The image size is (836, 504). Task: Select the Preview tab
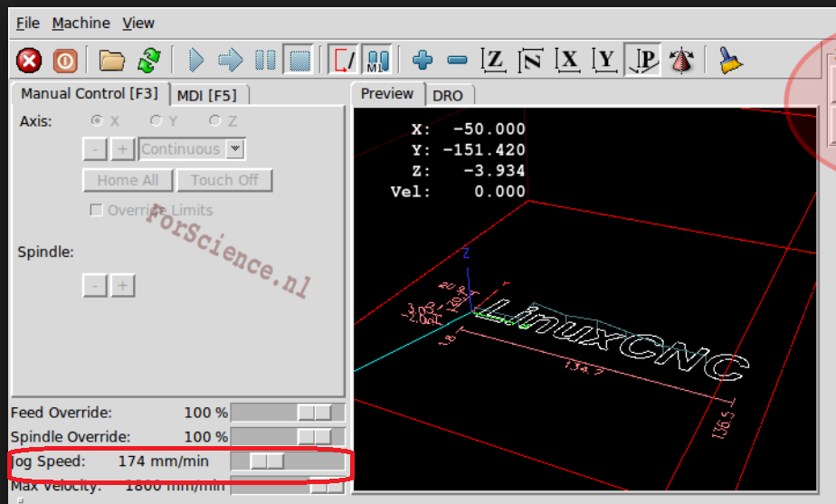387,94
